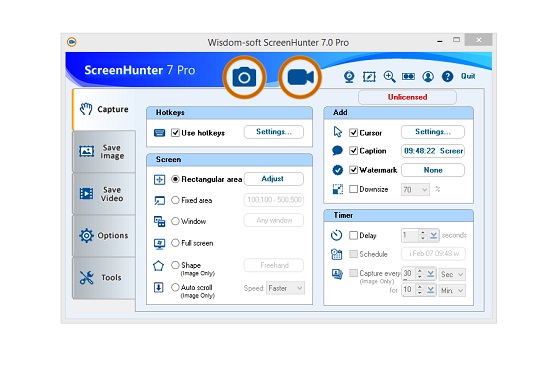550x373 pixels.
Task: Select the Shape radio button
Action: tap(175, 265)
